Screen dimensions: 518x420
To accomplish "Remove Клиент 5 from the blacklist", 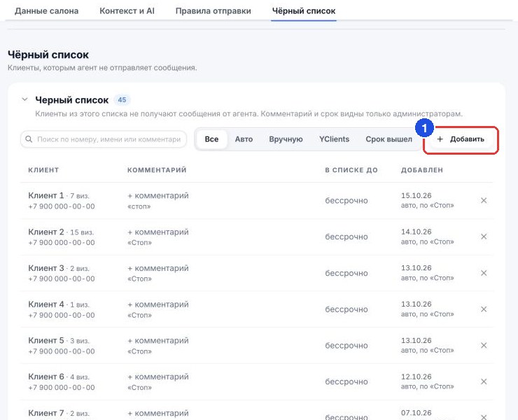I will [484, 345].
